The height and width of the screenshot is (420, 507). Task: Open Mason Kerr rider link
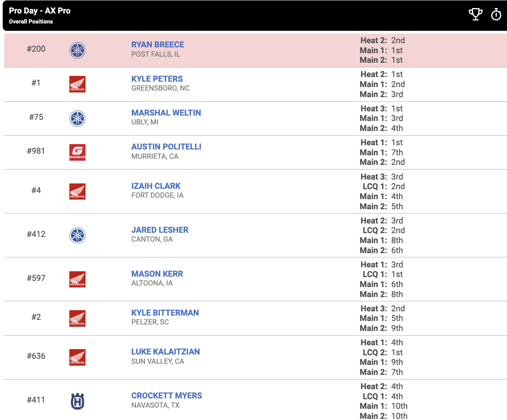[157, 274]
